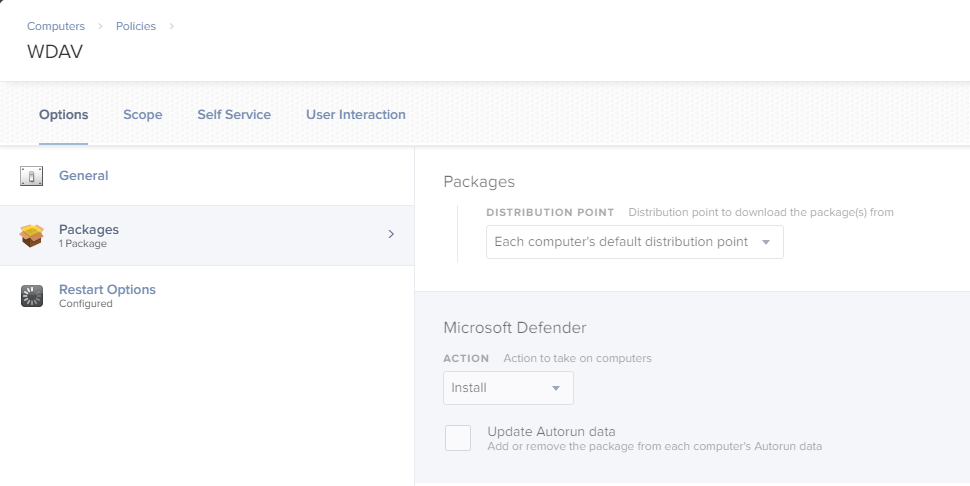The width and height of the screenshot is (970, 486).
Task: Switch to the Self Service tab
Action: 234,115
